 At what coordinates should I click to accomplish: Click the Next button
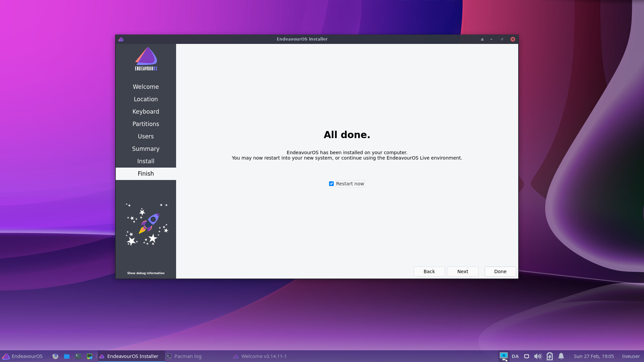tap(463, 271)
